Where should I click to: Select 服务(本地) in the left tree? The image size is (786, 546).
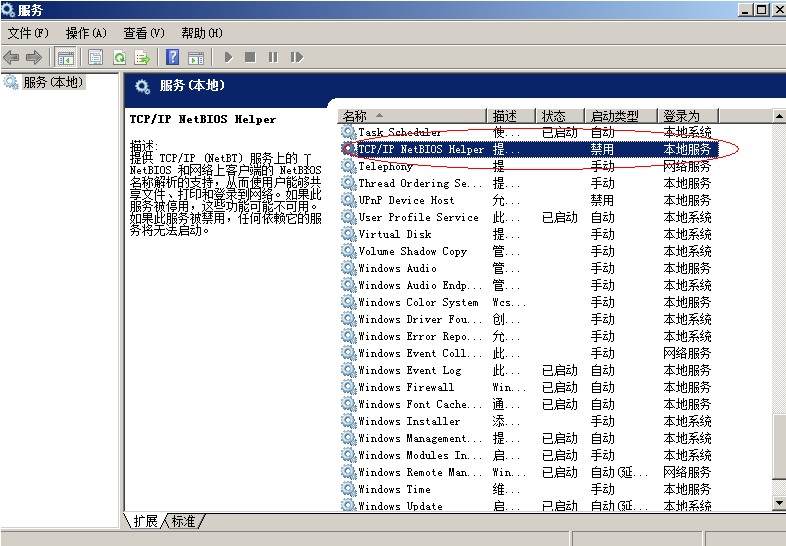tap(52, 82)
